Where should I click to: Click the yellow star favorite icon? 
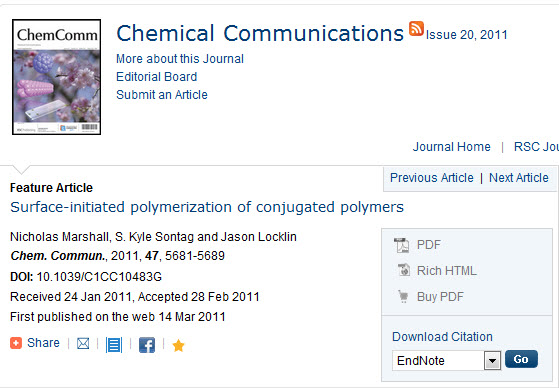click(x=178, y=346)
